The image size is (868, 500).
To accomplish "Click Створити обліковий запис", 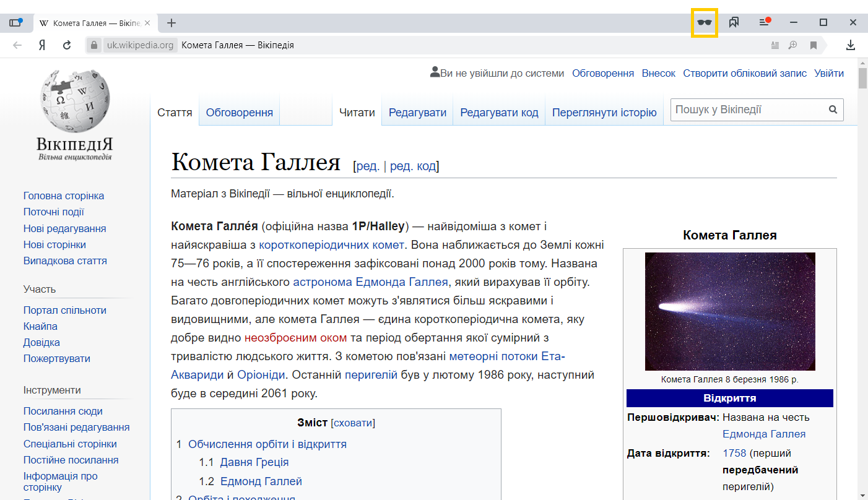I will 745,73.
